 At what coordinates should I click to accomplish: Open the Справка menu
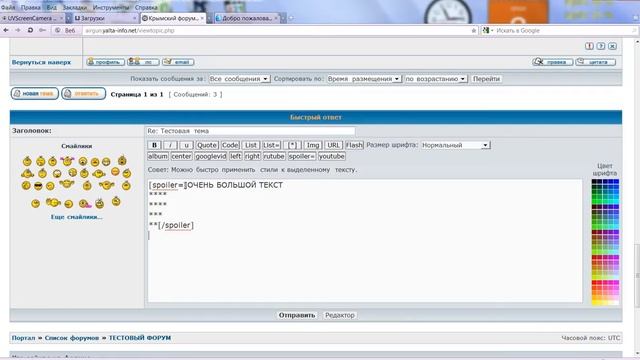pos(146,7)
